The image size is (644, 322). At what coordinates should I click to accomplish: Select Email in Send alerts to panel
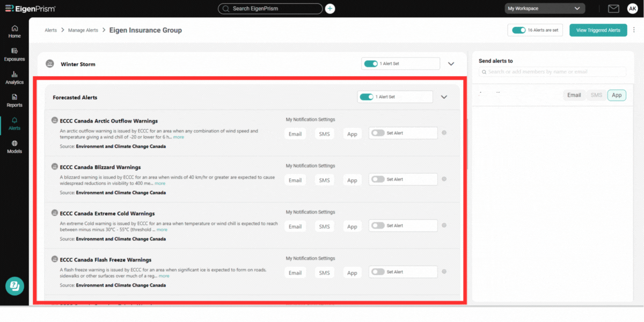(574, 95)
